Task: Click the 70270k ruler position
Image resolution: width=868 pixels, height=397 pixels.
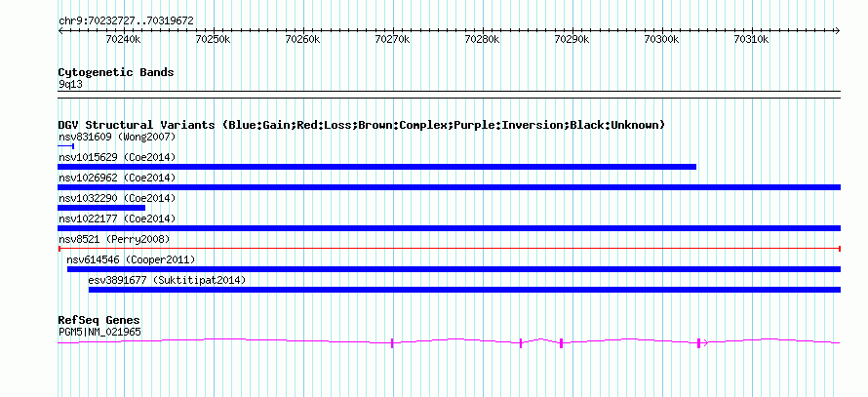Action: coord(392,40)
